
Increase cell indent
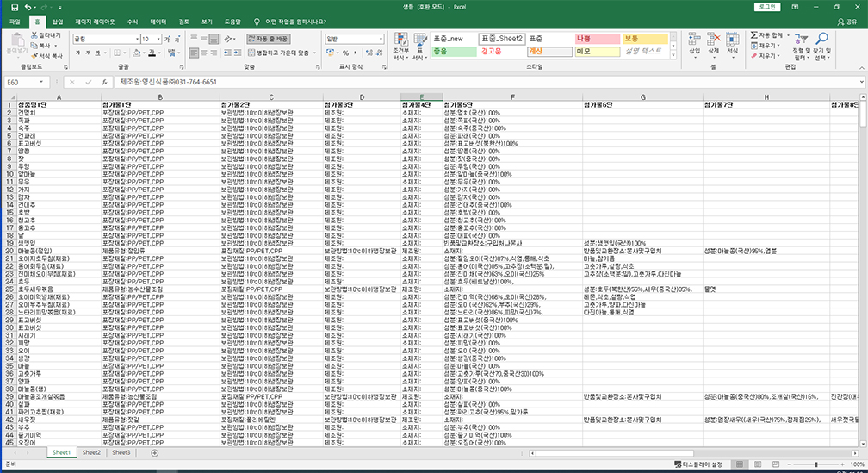[238, 53]
